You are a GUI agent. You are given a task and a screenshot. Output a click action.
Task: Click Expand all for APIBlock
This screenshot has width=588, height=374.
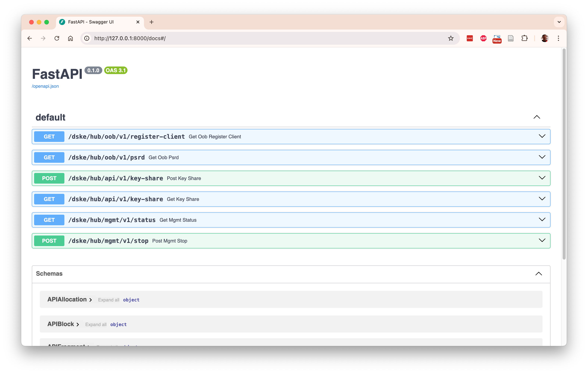pos(96,324)
